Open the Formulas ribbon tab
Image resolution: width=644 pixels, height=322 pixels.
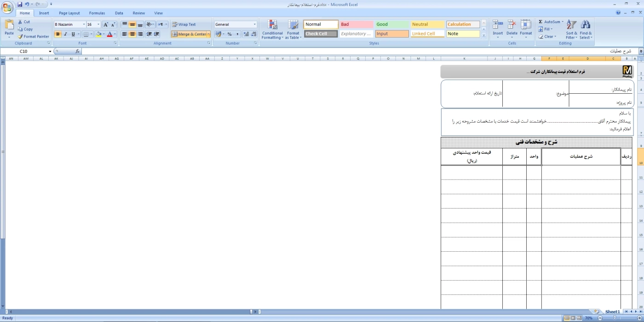click(97, 13)
